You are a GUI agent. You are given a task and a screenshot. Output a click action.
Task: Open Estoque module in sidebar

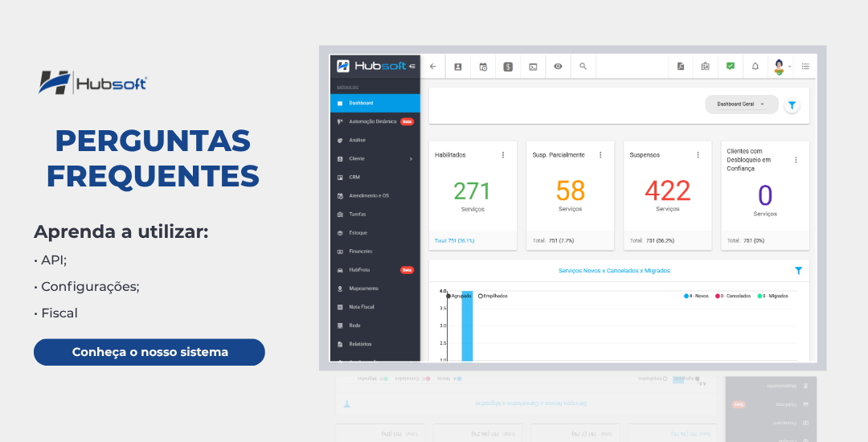(x=375, y=233)
